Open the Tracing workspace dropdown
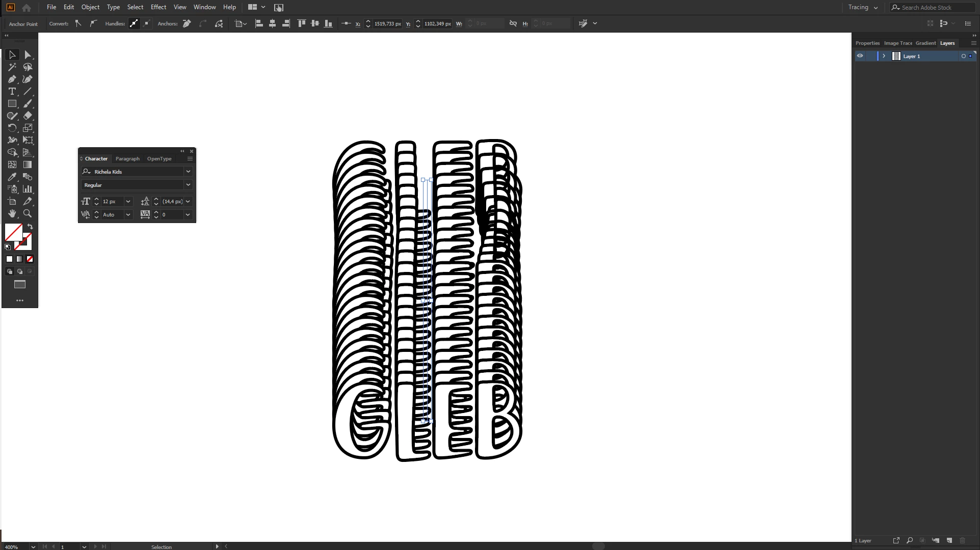 863,7
